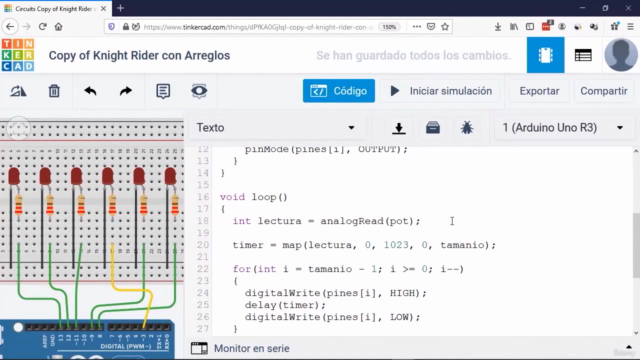Click the code line with analogRead(pot)

(327, 221)
